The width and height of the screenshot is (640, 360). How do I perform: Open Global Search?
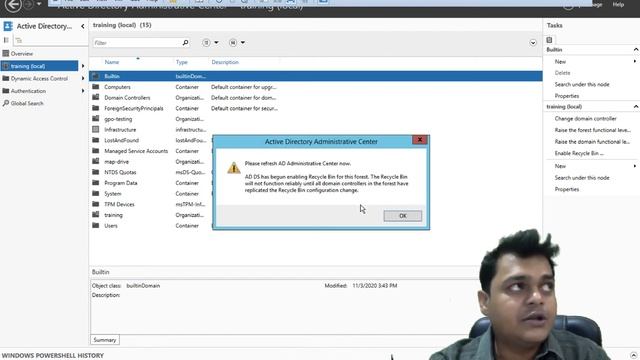coord(27,103)
